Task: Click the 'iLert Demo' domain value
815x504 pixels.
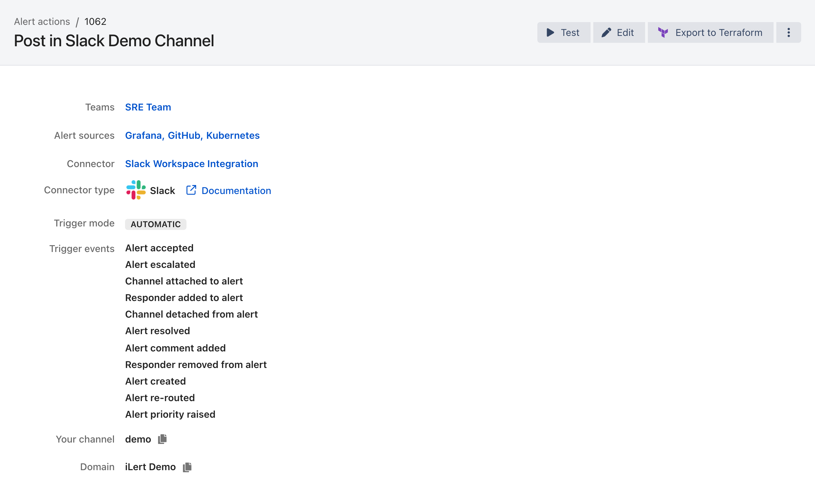Action: [x=150, y=467]
